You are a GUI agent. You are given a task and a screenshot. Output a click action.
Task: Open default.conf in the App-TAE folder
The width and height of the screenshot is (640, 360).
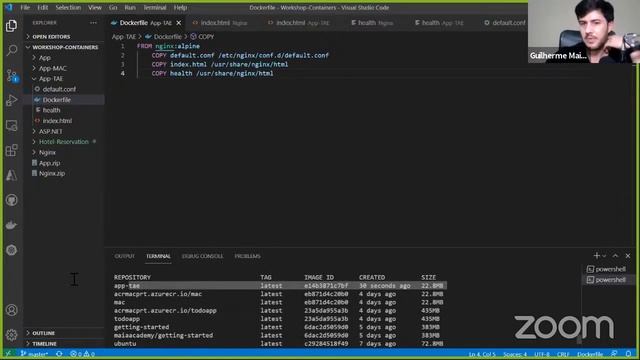tap(59, 89)
